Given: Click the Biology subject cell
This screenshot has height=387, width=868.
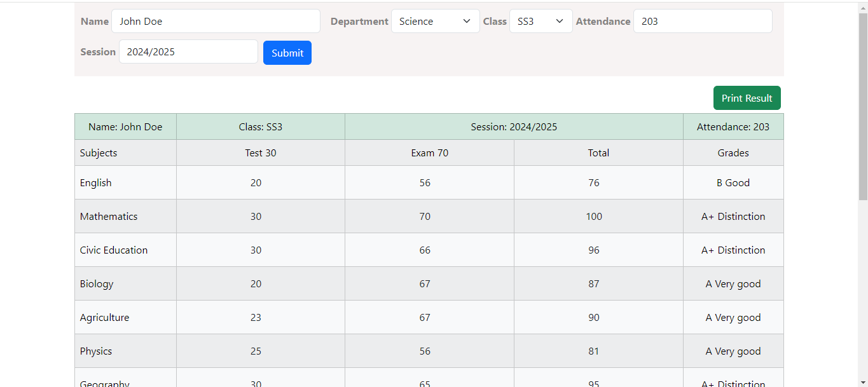Looking at the screenshot, I should click(97, 283).
